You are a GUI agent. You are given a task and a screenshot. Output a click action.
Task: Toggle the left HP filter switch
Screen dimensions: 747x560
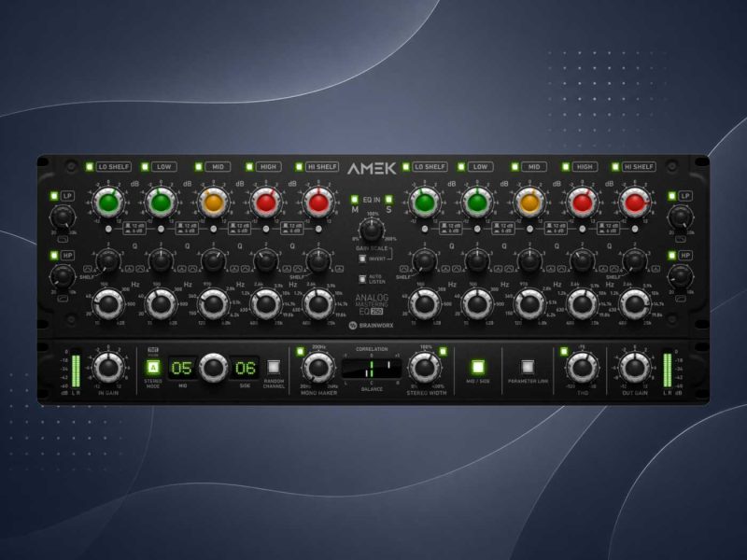(x=54, y=256)
